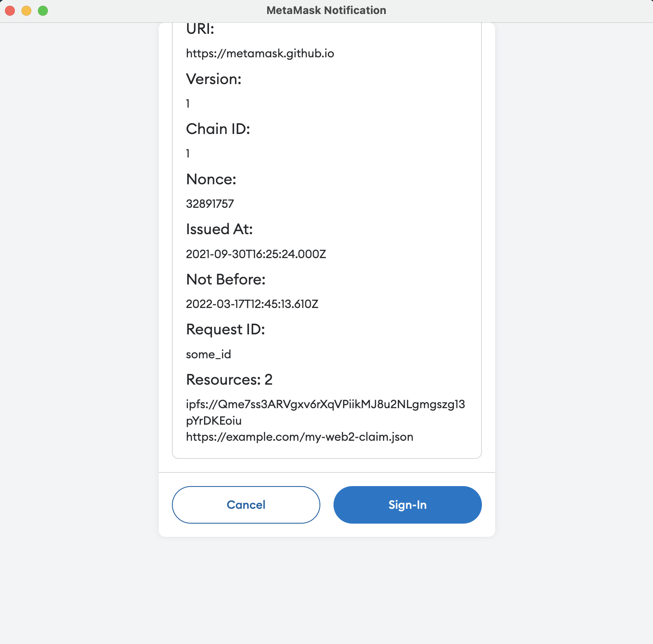This screenshot has width=653, height=644.
Task: Select the Nonce value 32891757
Action: pos(210,203)
